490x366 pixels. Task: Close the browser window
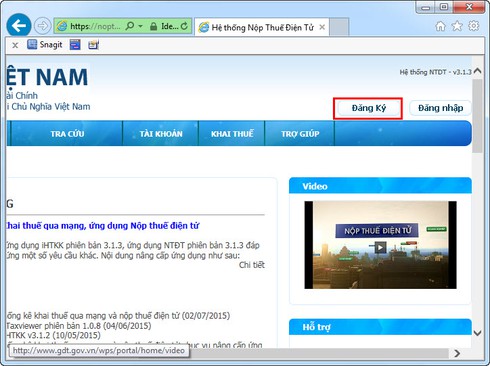point(469,7)
